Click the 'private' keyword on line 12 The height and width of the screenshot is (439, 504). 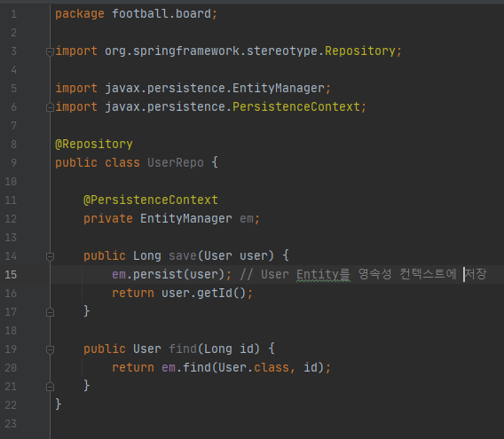pyautogui.click(x=108, y=219)
